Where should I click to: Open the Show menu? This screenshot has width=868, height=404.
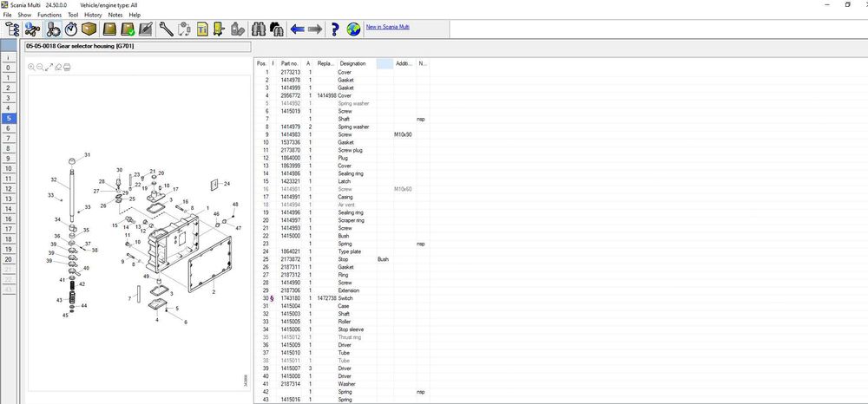24,15
